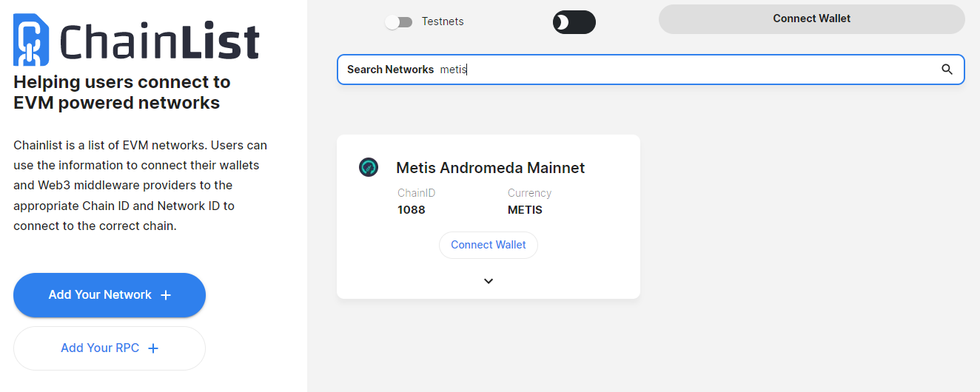Click the plus icon on Add Your RPC

click(x=153, y=348)
